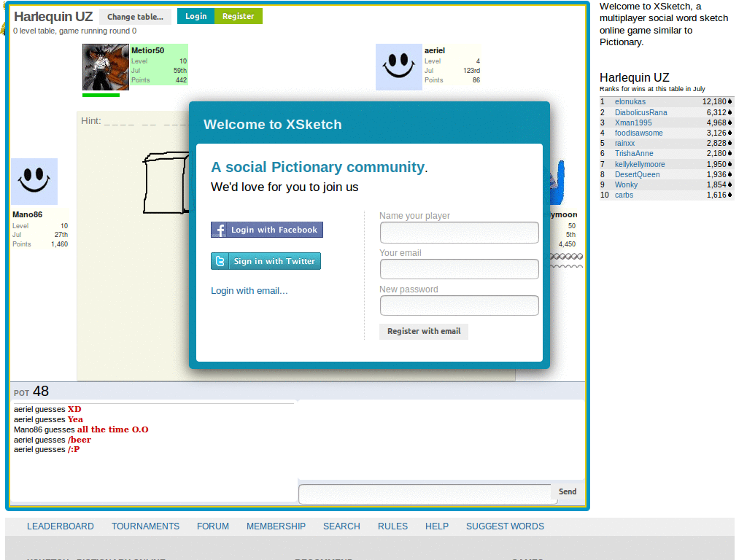The image size is (747, 560).
Task: Click the chat message input box
Action: pos(425,494)
